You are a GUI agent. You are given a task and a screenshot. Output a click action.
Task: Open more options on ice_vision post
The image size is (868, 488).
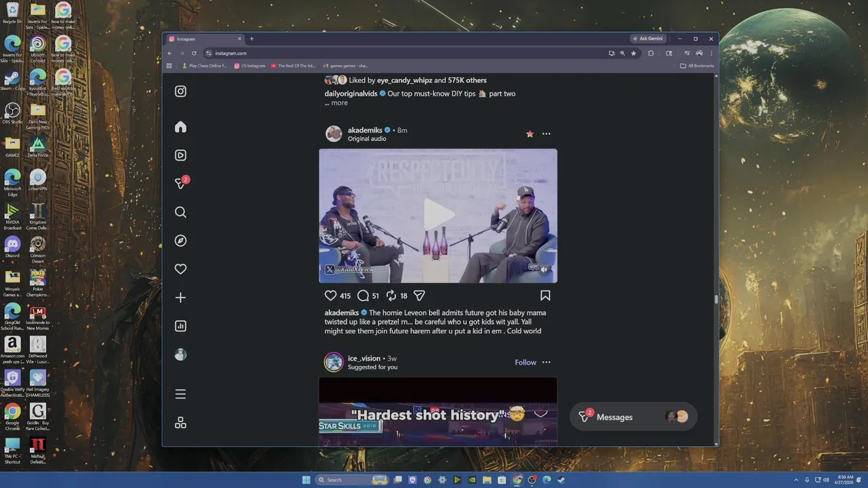tap(546, 363)
